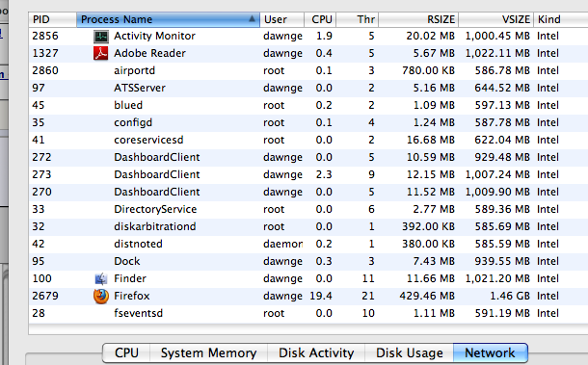This screenshot has height=365, width=588.
Task: Sort by CPU column header in table
Action: 320,19
